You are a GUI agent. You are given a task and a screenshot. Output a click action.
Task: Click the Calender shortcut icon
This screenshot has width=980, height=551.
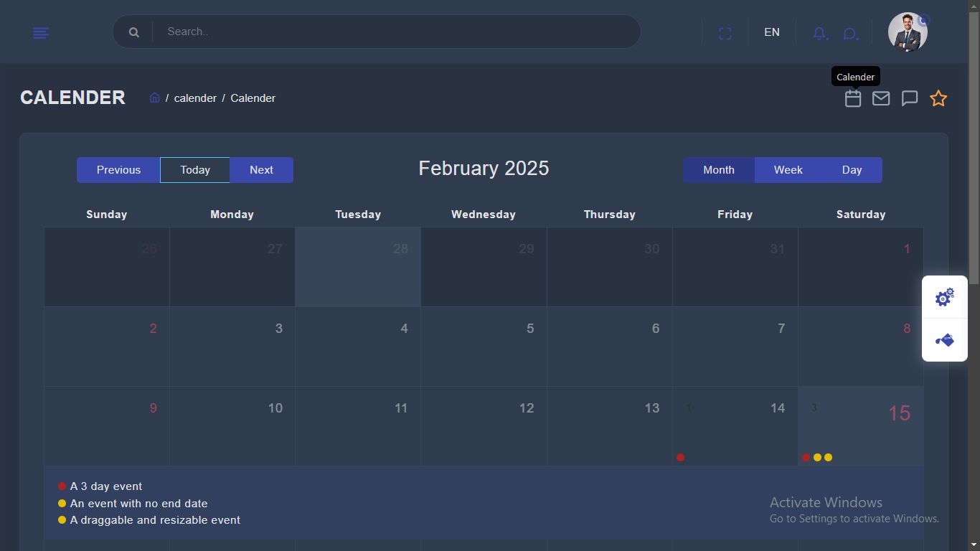(x=853, y=98)
